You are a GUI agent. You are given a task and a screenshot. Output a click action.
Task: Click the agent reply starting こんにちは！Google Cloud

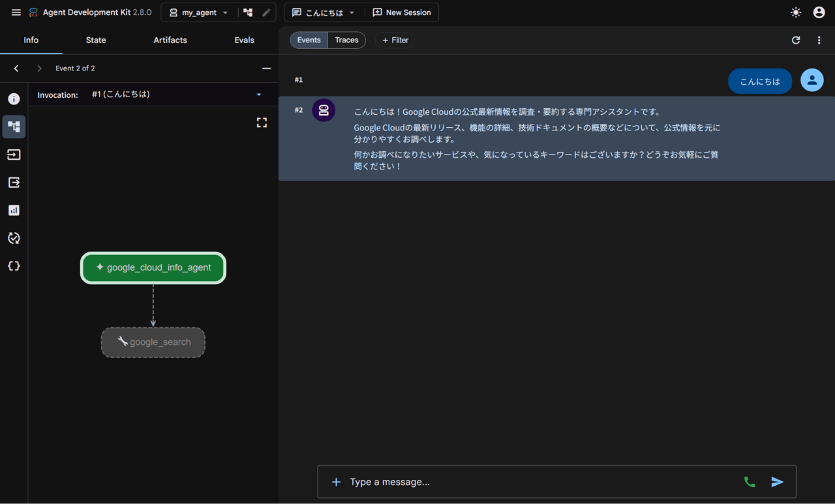tap(538, 139)
